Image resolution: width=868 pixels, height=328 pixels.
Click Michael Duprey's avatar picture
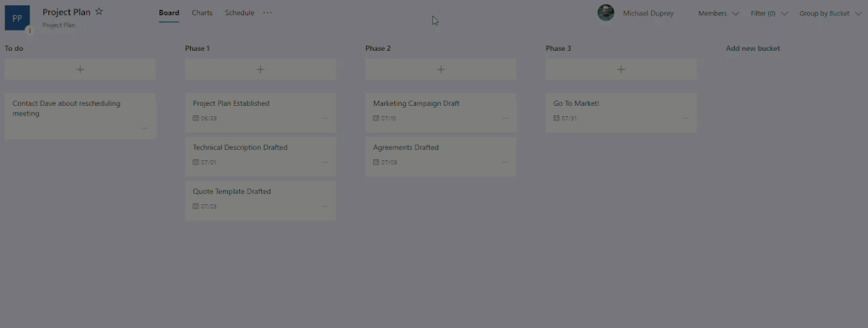(605, 13)
